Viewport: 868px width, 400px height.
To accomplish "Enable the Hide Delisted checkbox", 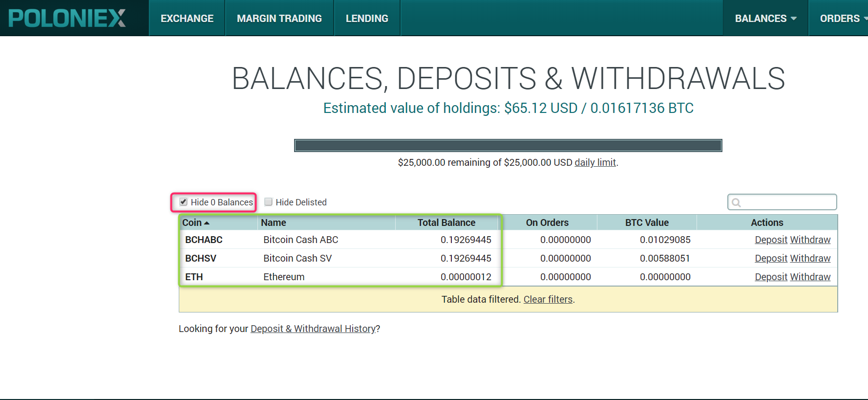I will click(x=268, y=202).
